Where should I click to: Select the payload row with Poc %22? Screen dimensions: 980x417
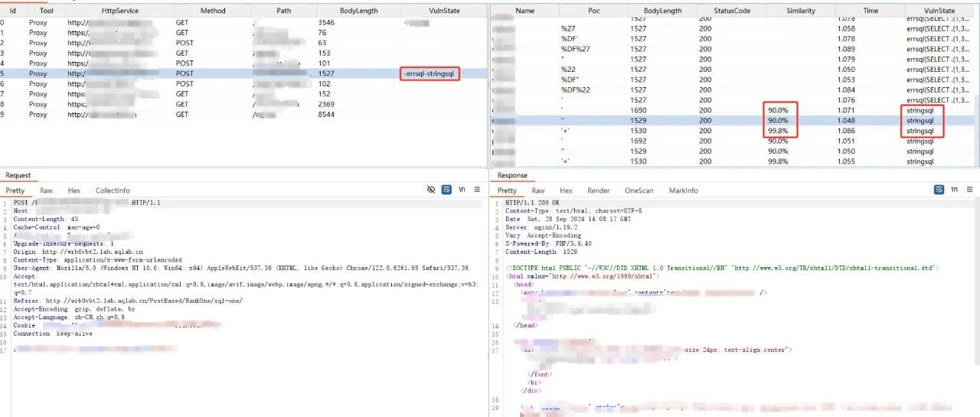click(733, 70)
